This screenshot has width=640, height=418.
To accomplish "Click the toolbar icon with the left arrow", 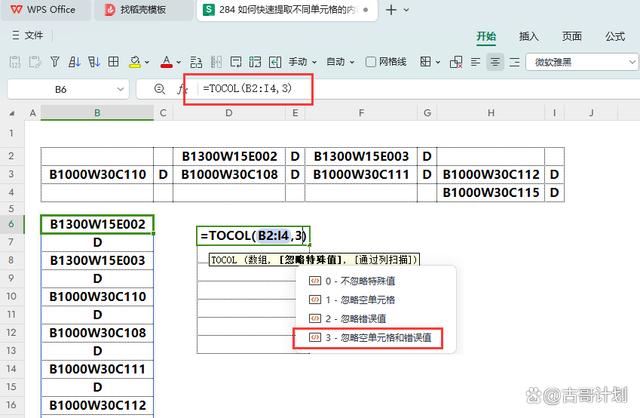I will 275,62.
